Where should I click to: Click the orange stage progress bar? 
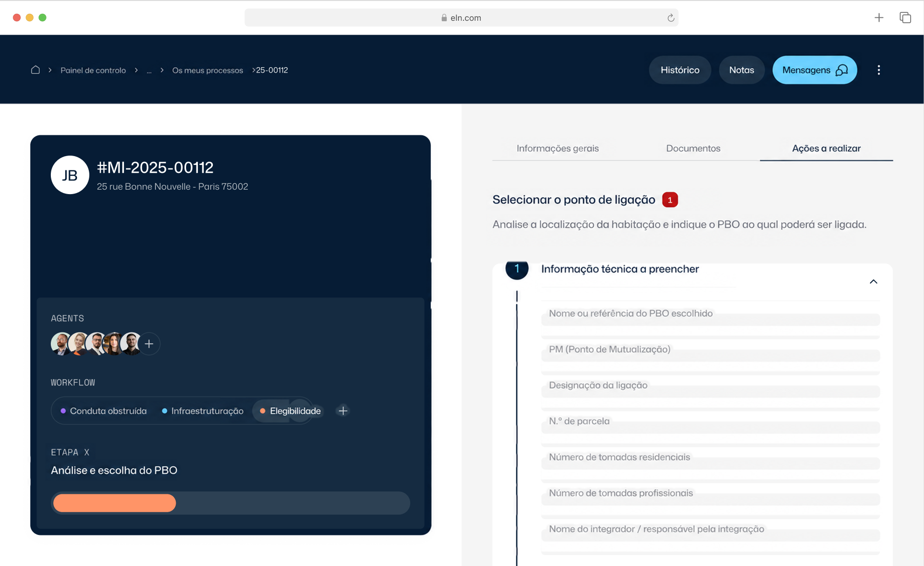(115, 503)
